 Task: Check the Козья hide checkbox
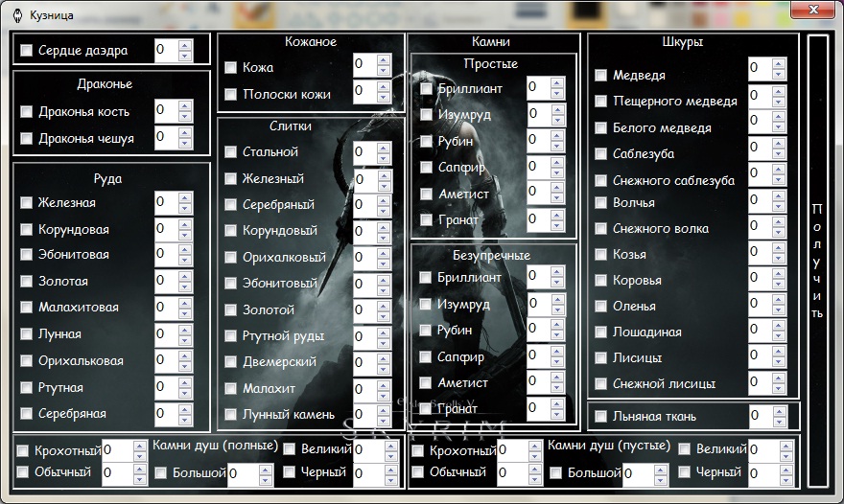pyautogui.click(x=600, y=254)
